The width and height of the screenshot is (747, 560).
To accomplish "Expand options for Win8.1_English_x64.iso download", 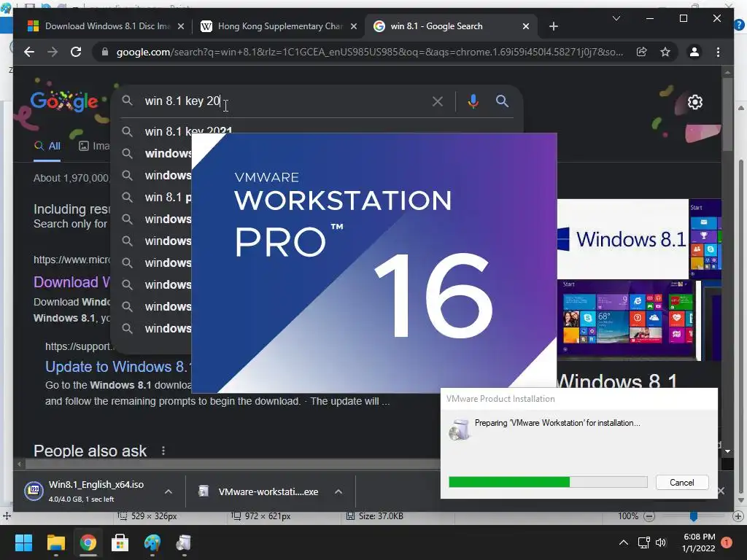I will tap(169, 491).
